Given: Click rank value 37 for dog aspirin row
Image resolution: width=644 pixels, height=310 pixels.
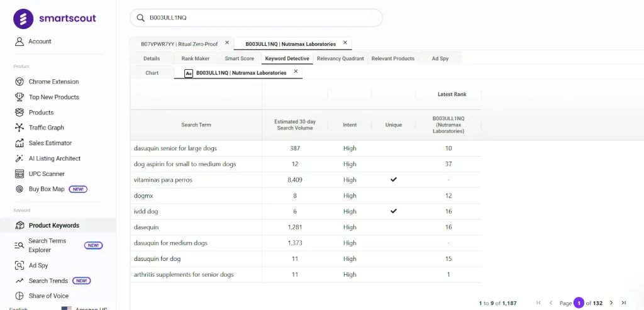Looking at the screenshot, I should pyautogui.click(x=448, y=164).
